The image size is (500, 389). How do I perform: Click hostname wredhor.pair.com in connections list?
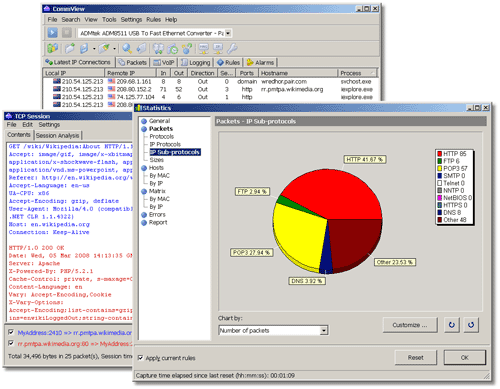coord(284,81)
